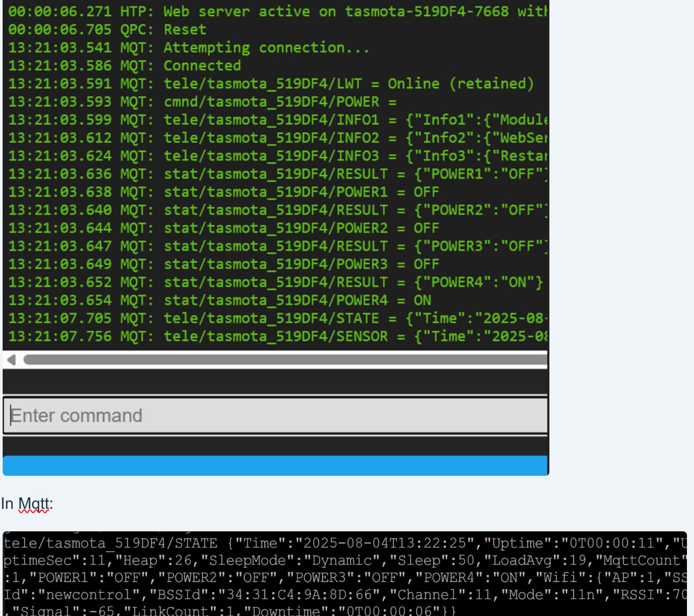694x616 pixels.
Task: Click the console's left scroll arrow
Action: [x=11, y=360]
